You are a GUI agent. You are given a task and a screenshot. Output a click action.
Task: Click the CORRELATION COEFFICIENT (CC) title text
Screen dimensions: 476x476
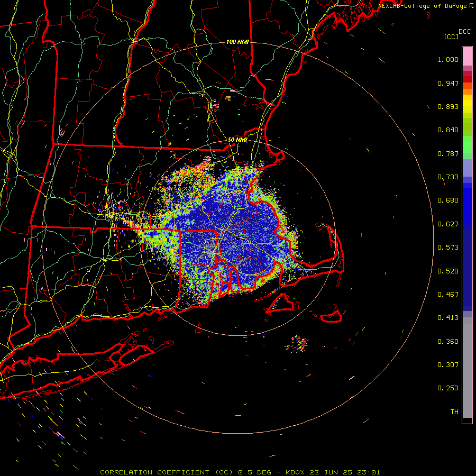pyautogui.click(x=167, y=472)
